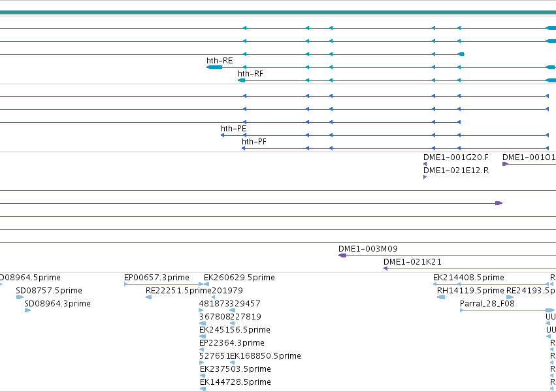Select the EP22364.3prime EST label
The width and height of the screenshot is (556, 392).
click(x=232, y=343)
